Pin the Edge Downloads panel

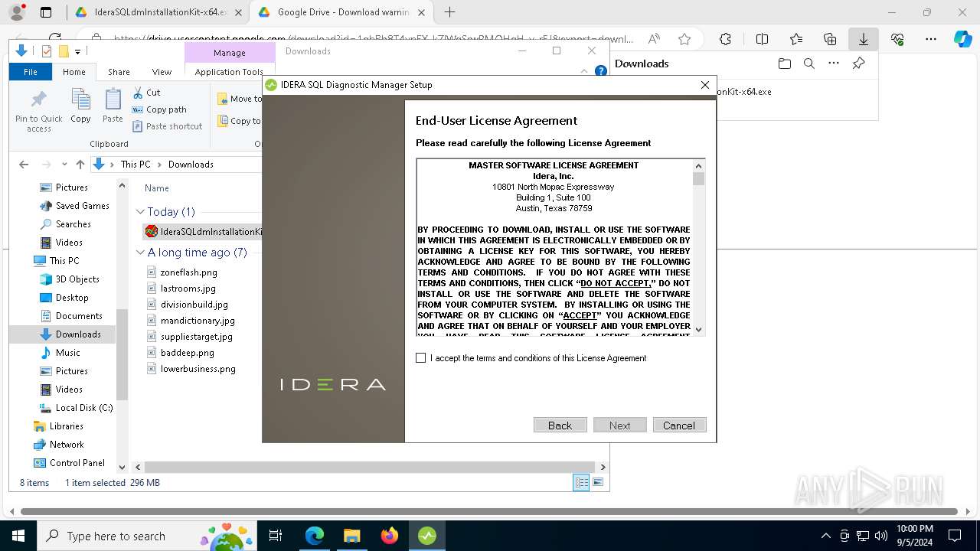coord(858,64)
